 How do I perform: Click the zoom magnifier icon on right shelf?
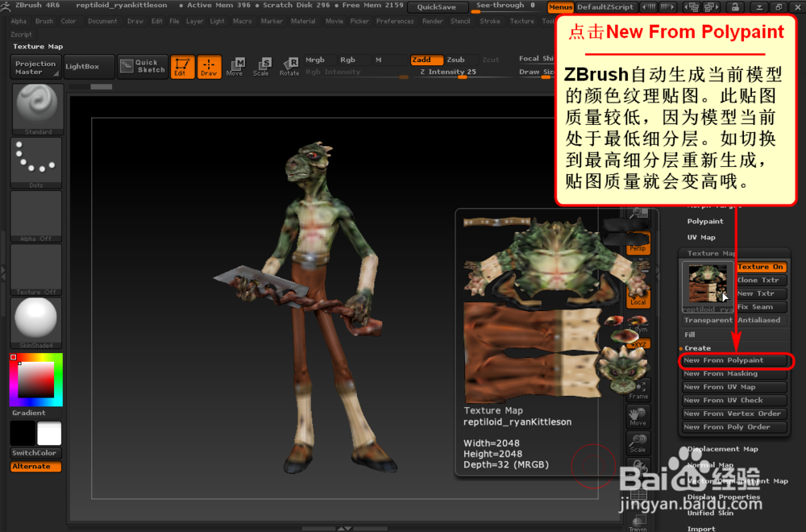[638, 216]
